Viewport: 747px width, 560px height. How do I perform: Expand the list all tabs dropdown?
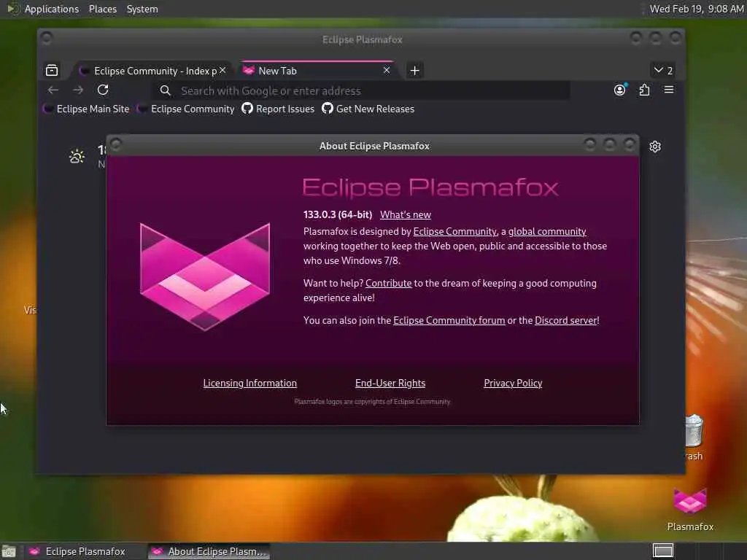[x=663, y=71]
